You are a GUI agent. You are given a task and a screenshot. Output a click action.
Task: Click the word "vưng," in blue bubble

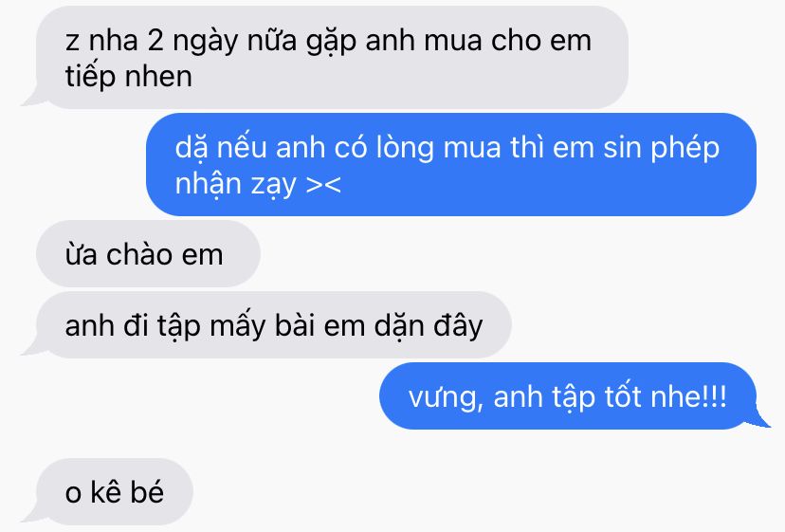[x=447, y=397]
